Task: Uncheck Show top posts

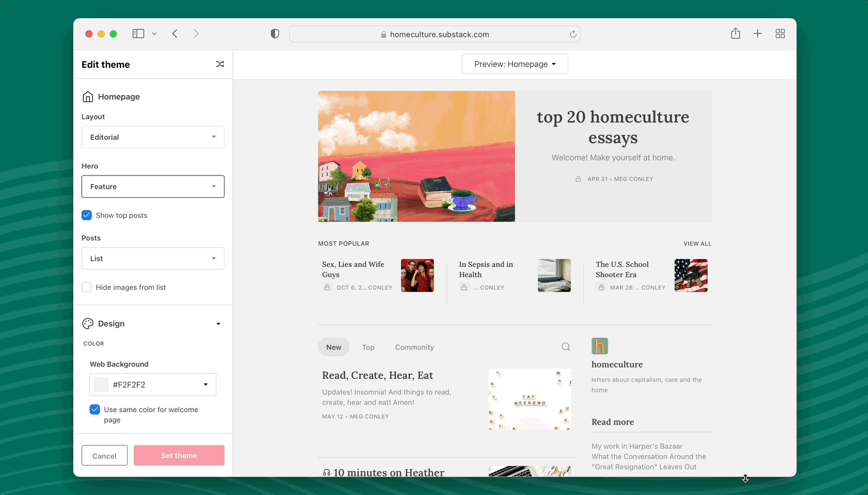Action: click(86, 215)
